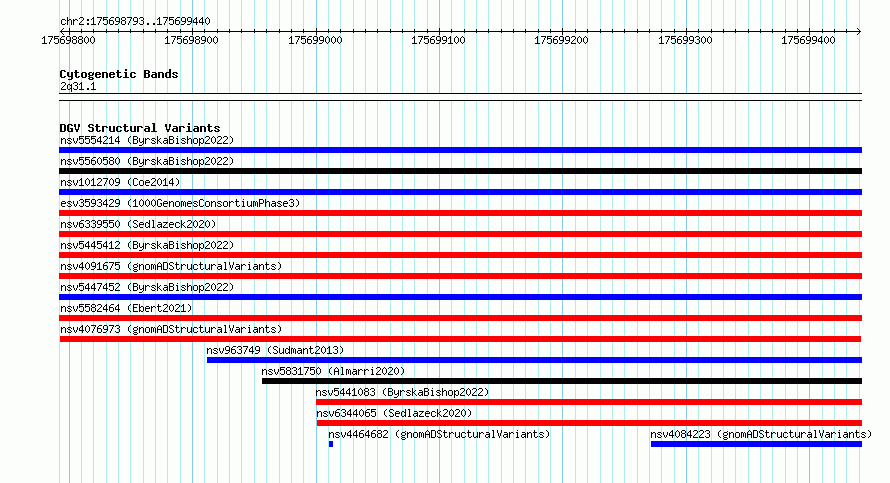This screenshot has height=483, width=890.
Task: Click ruler position 175699100
Action: tap(438, 40)
